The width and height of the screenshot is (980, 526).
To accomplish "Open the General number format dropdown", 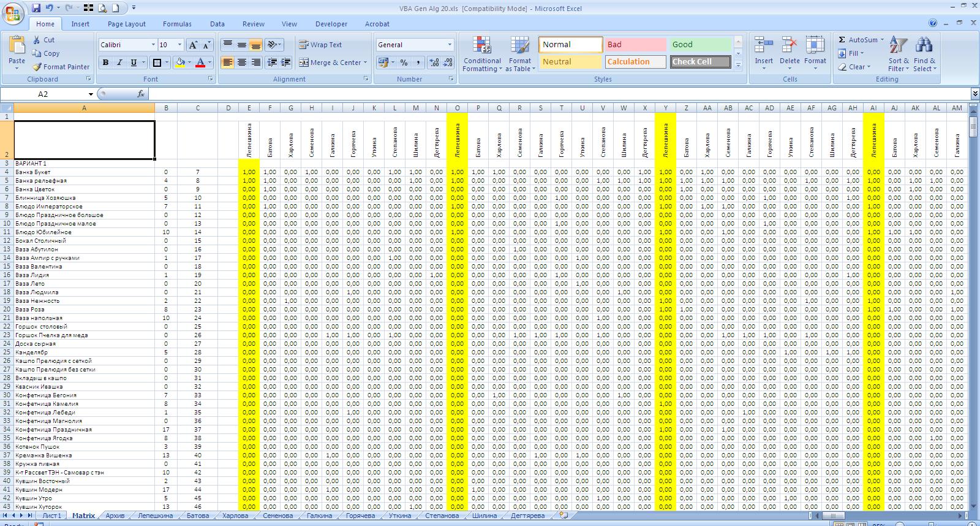I will [x=450, y=45].
